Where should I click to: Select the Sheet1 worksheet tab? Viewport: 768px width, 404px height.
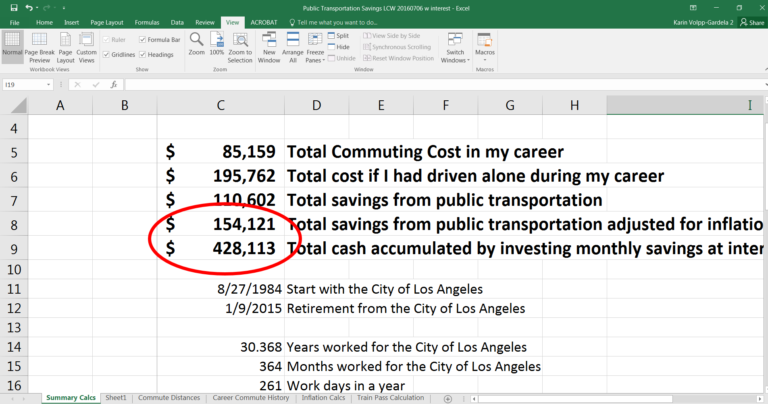click(116, 398)
